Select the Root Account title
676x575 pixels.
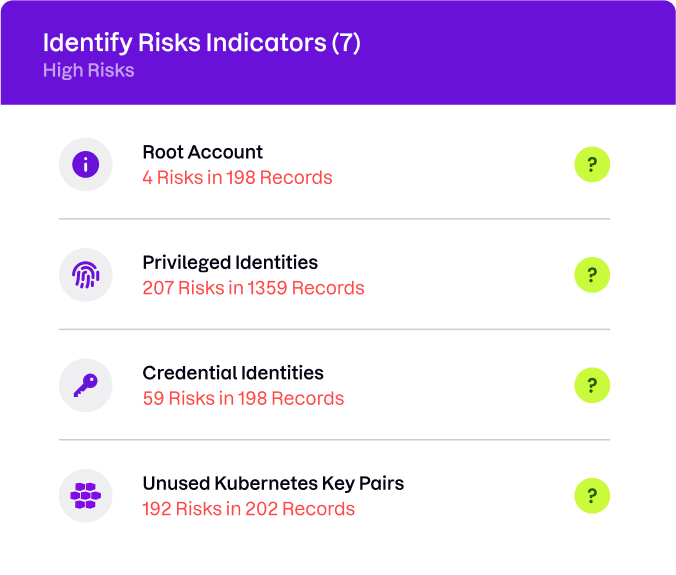[x=203, y=152]
